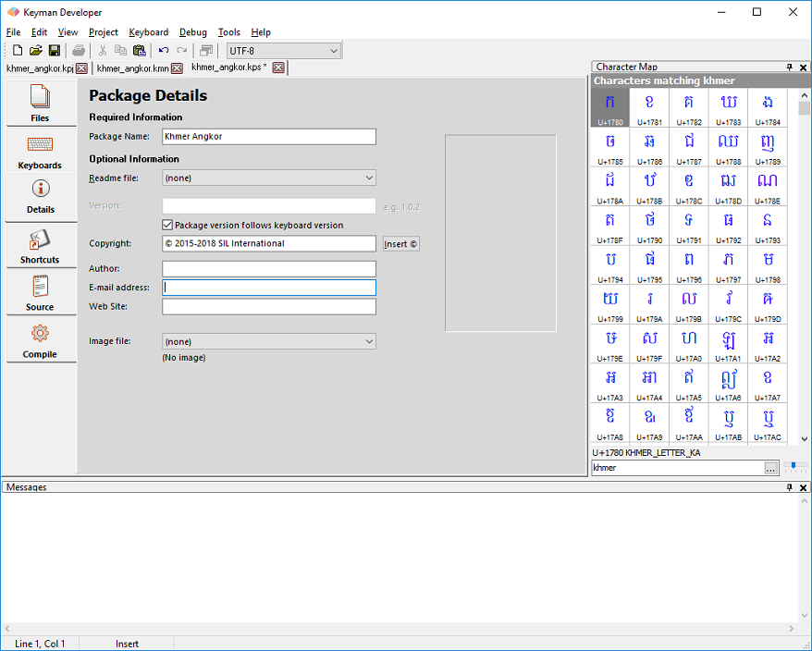Click the Character Map scroll down arrow
812x651 pixels.
click(805, 438)
